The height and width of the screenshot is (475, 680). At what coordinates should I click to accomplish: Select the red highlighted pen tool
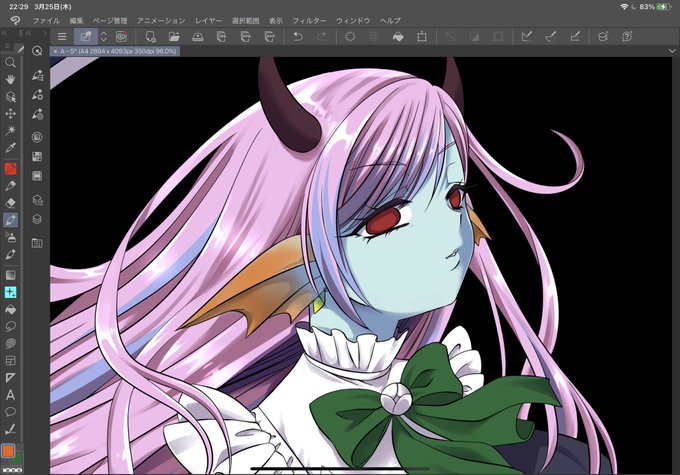10,169
